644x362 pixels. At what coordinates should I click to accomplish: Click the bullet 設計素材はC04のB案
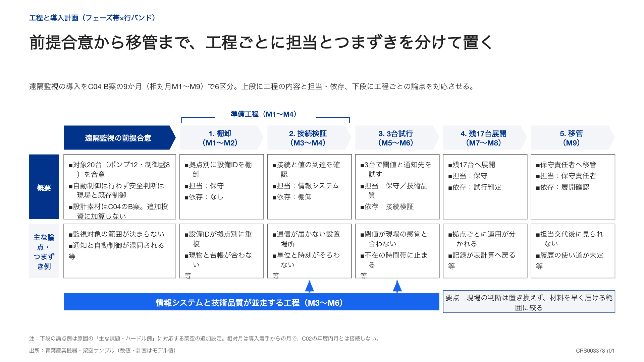point(118,211)
